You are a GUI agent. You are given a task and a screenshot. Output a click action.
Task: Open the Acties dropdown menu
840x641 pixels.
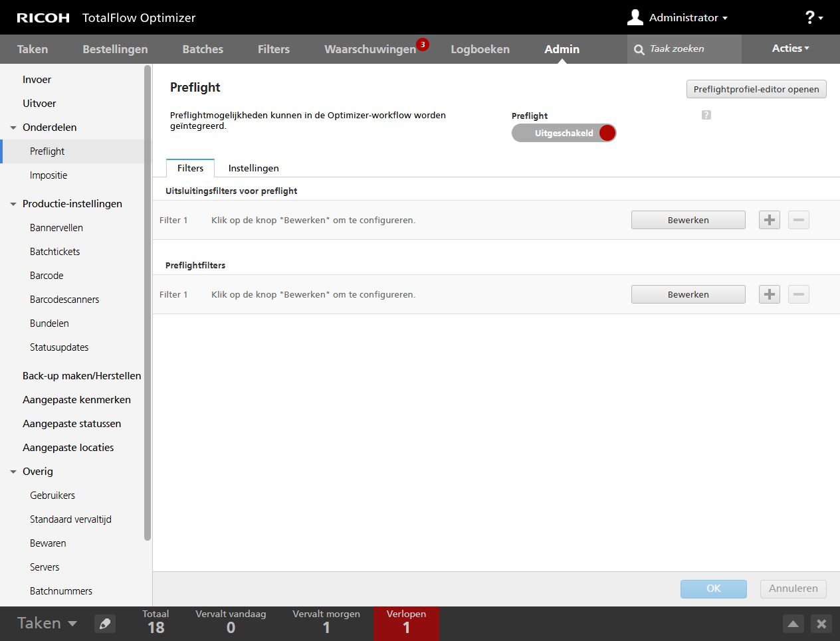(790, 48)
